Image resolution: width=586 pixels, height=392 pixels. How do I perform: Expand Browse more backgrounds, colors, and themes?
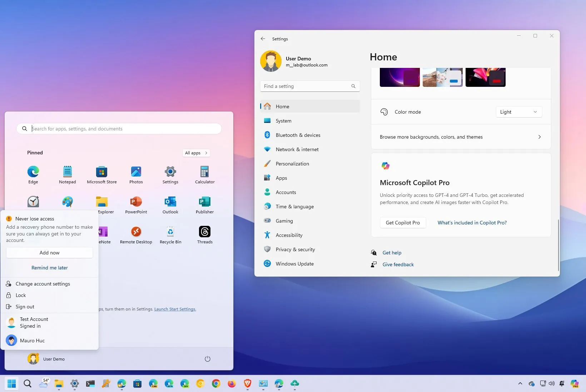tap(461, 137)
